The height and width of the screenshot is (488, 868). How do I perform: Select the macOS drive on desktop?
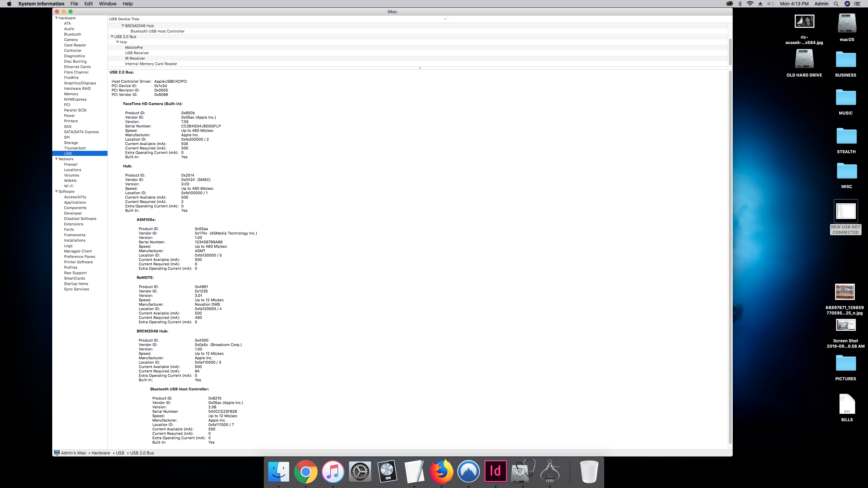coord(847,23)
